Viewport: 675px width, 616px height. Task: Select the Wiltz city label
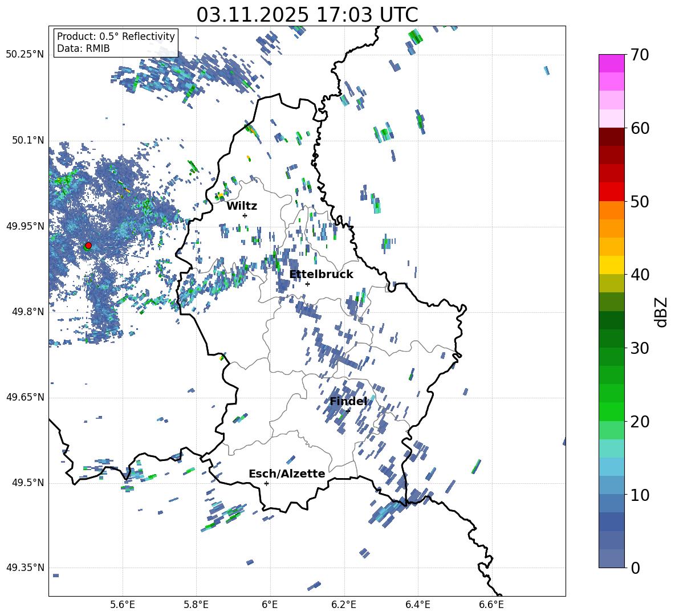click(242, 206)
